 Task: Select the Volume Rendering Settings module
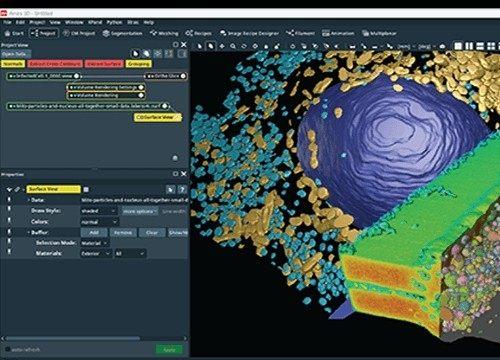coord(105,87)
